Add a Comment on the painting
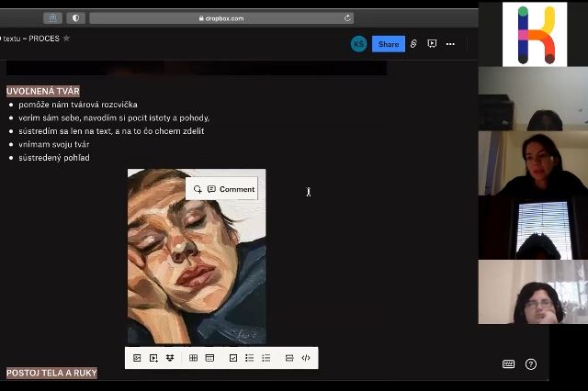 (x=231, y=189)
